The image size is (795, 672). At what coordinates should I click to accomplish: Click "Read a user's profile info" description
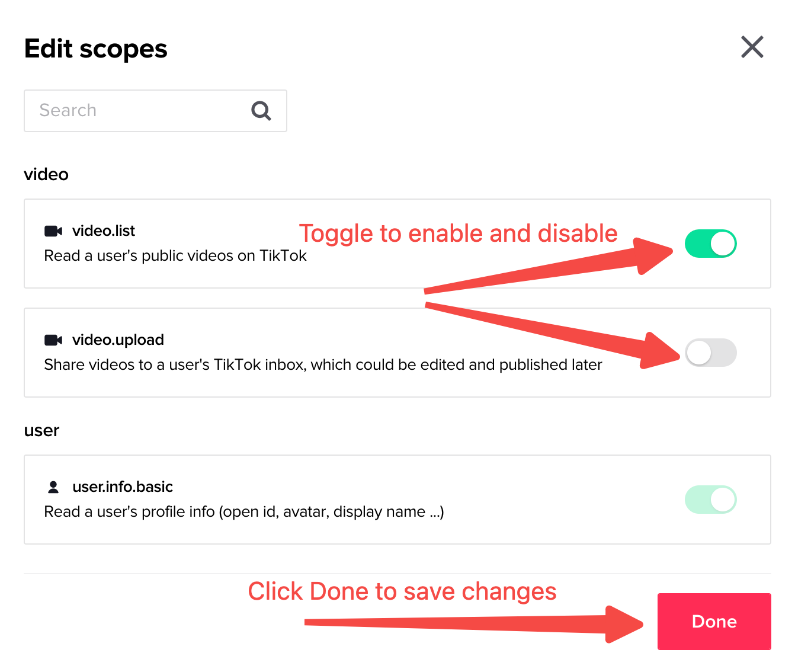point(244,512)
